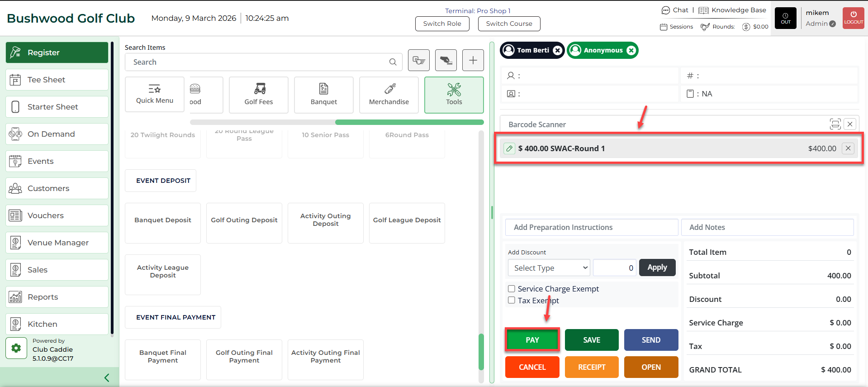Image resolution: width=868 pixels, height=387 pixels.
Task: Click the barcode scanner icon
Action: [x=835, y=124]
